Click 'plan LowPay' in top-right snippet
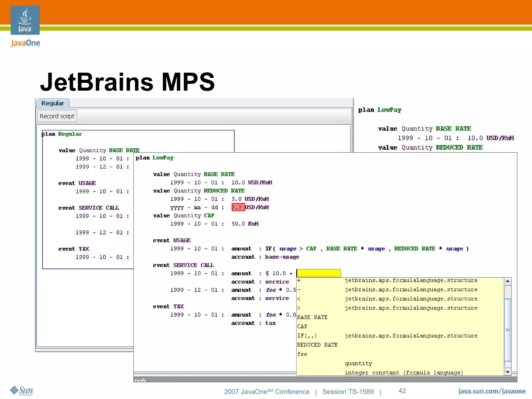This screenshot has width=532, height=399. (x=380, y=110)
